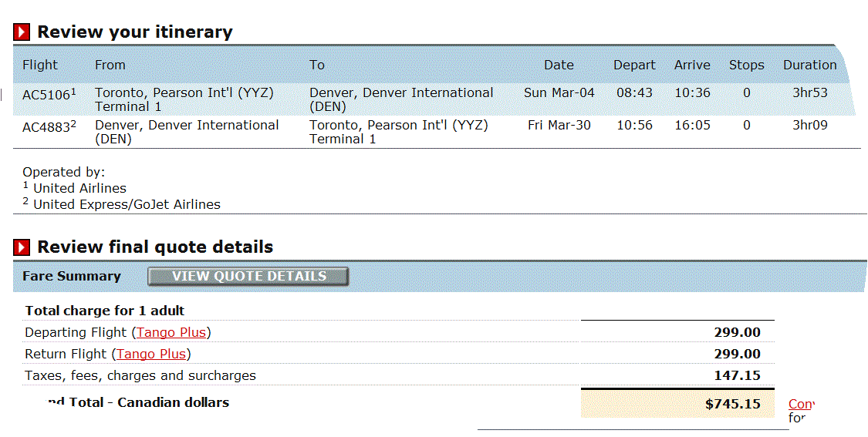Click the Date column header

(x=559, y=65)
